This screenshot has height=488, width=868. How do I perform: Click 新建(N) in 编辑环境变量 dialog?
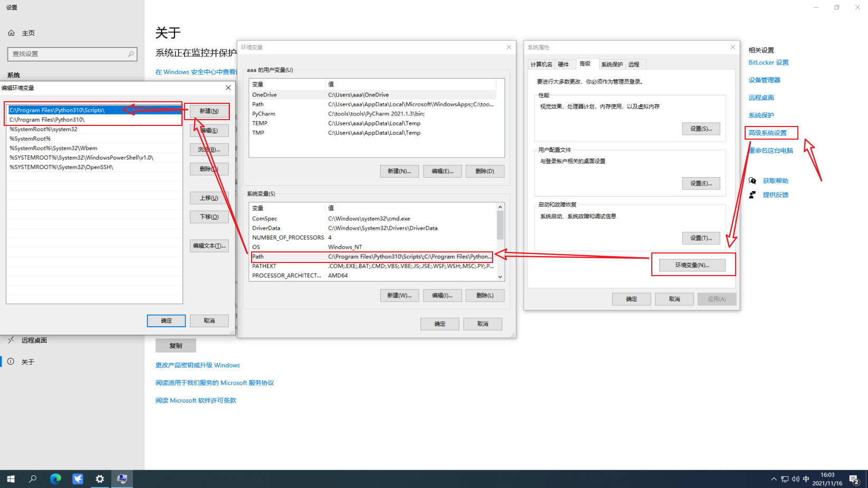click(x=209, y=111)
